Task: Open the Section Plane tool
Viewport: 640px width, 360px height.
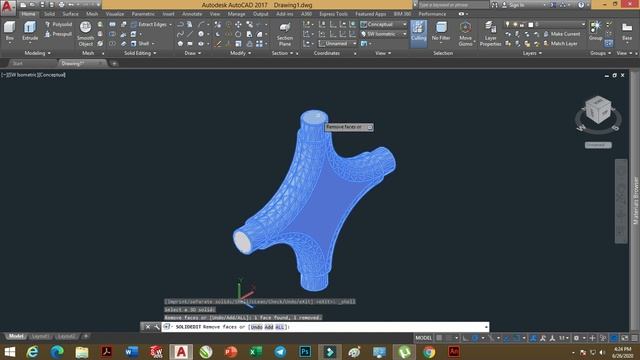Action: click(284, 34)
